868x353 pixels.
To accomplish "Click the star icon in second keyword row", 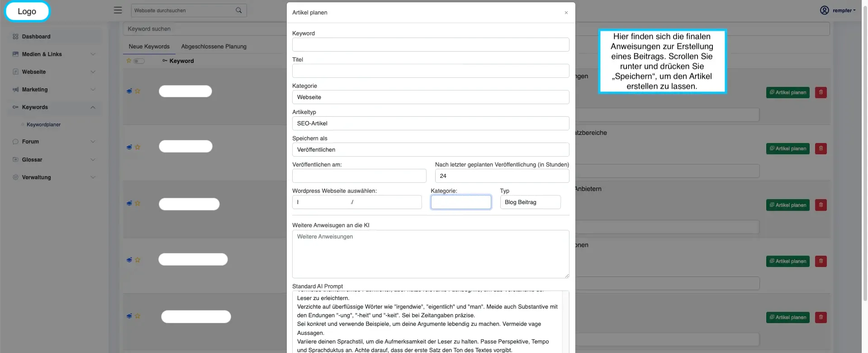I will (138, 147).
